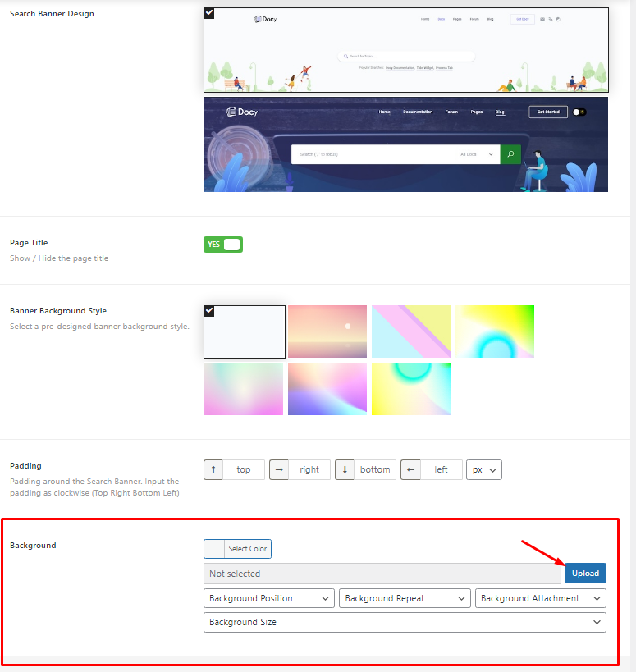Click the bottom padding input field

(x=375, y=469)
